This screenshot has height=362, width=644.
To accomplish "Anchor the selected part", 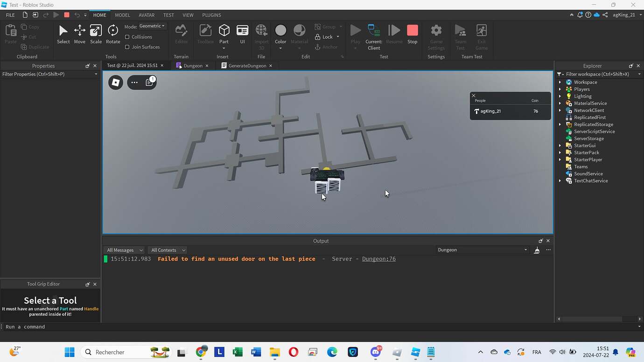I will tap(327, 47).
